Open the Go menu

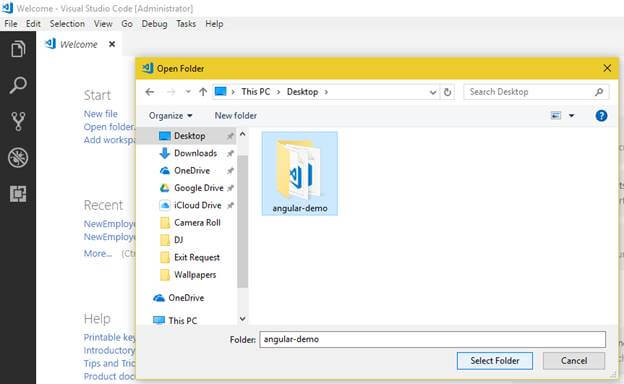click(x=127, y=24)
